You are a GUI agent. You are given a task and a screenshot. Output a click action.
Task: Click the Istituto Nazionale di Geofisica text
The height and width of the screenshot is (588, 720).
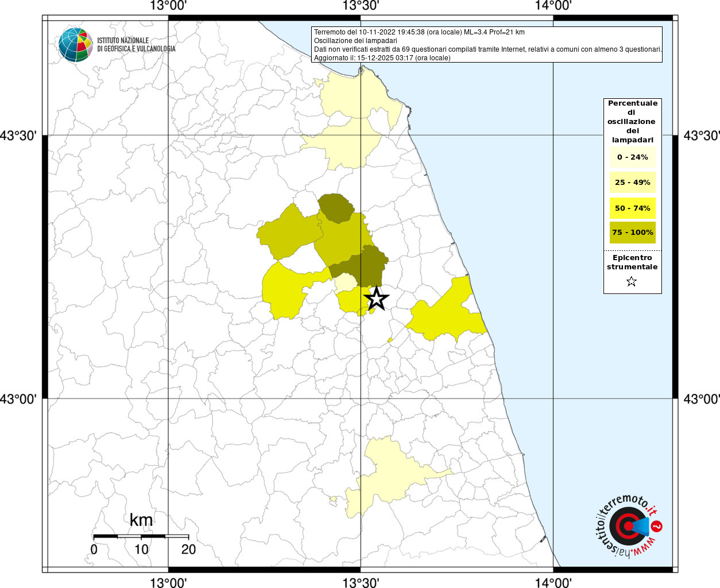pyautogui.click(x=136, y=45)
